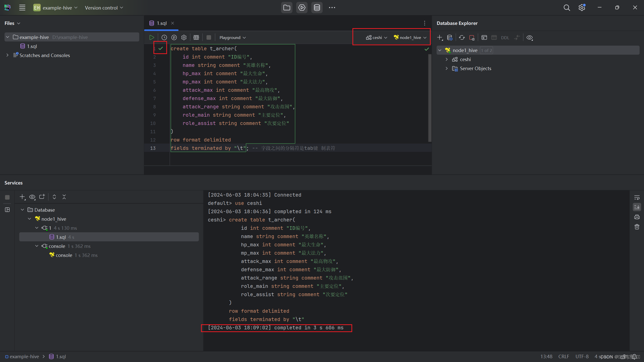
Task: Toggle soft-wrap in the output panel
Action: click(637, 198)
